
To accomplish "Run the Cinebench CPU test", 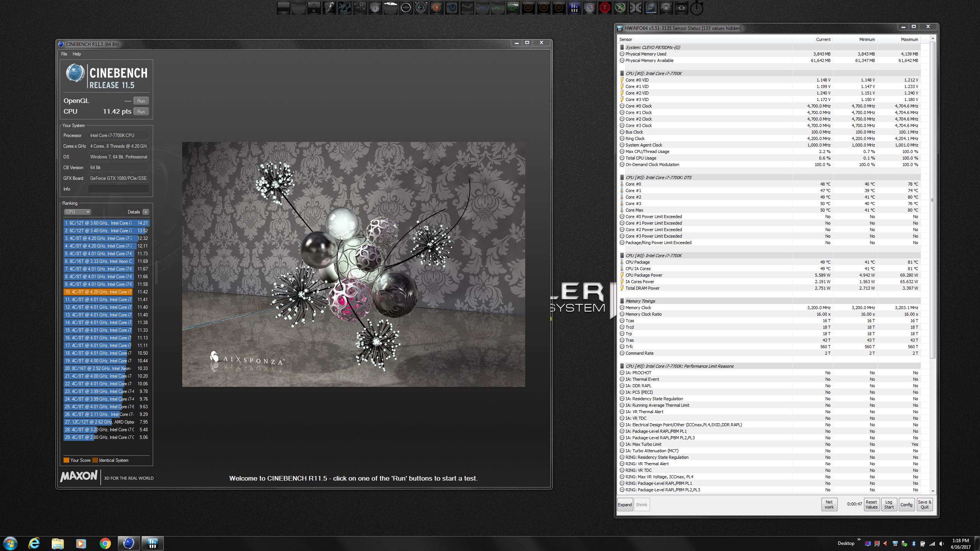I will [x=141, y=112].
